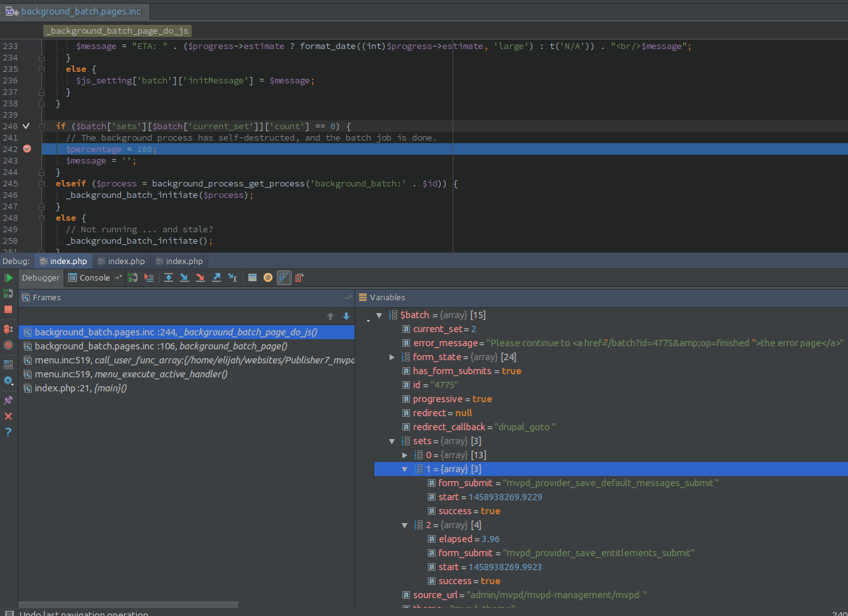Select frame index.php :21 {main}()
The width and height of the screenshot is (848, 616).
[x=187, y=388]
